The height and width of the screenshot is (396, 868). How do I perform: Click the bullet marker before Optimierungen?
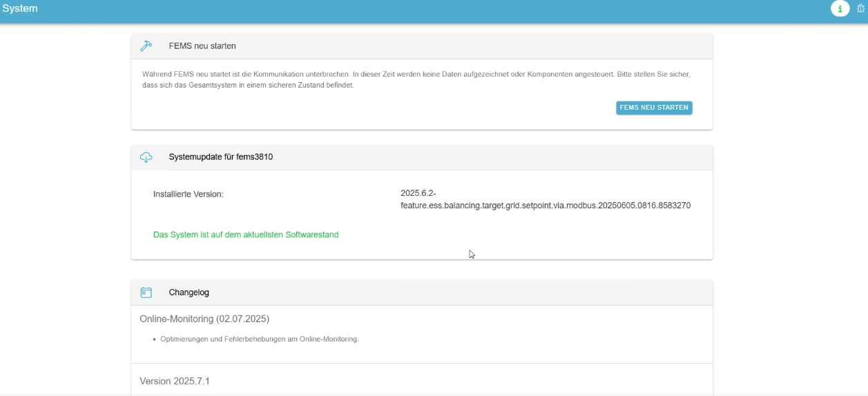click(155, 339)
